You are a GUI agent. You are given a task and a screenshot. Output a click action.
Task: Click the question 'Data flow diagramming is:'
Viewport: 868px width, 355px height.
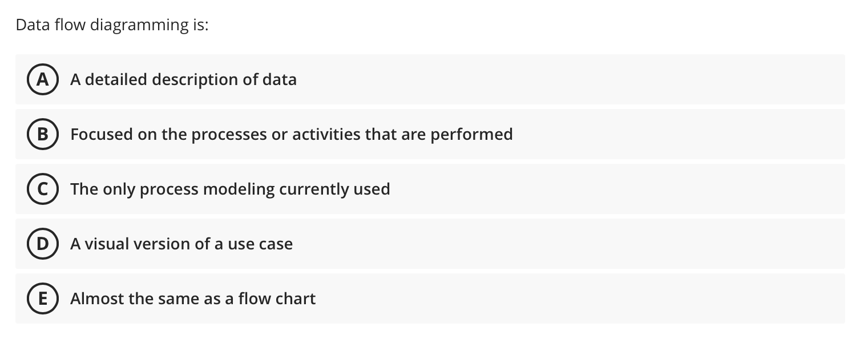tap(112, 25)
